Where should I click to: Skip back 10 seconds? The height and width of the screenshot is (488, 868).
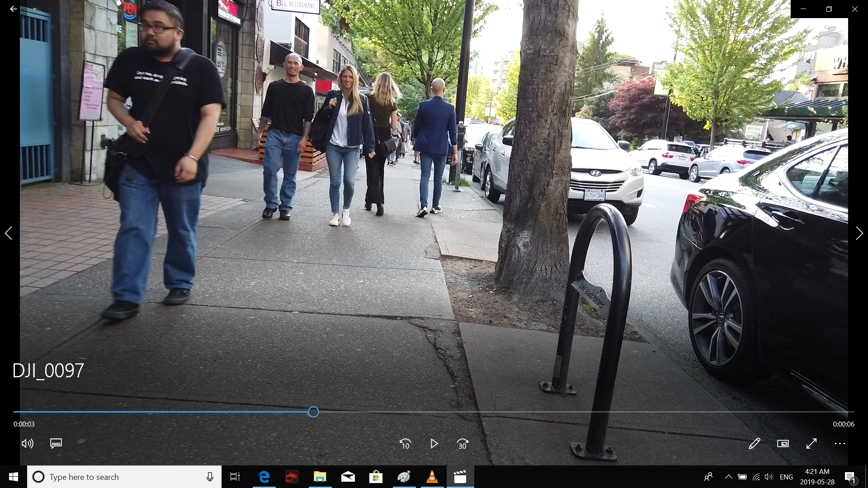(406, 444)
